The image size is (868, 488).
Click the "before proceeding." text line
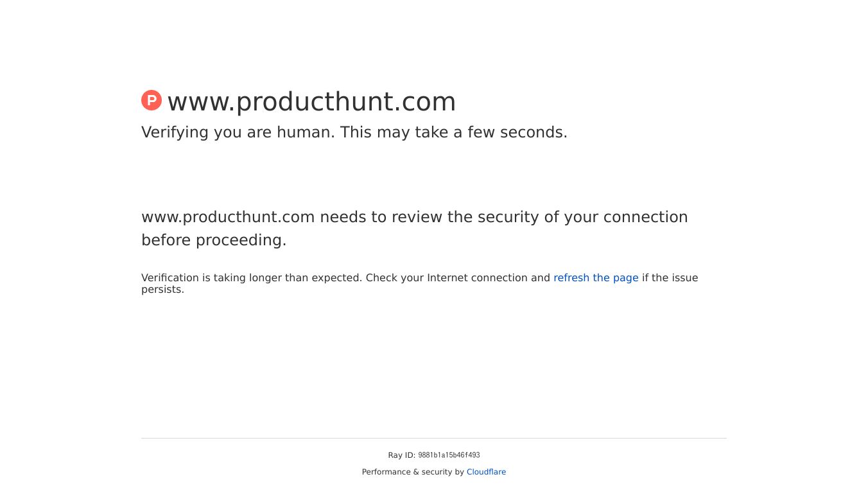click(x=214, y=240)
